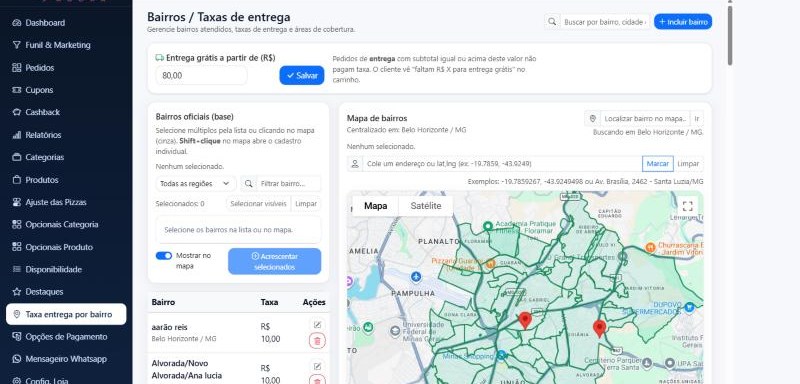Click the Ir button beside map locator
This screenshot has width=800, height=384.
click(696, 118)
